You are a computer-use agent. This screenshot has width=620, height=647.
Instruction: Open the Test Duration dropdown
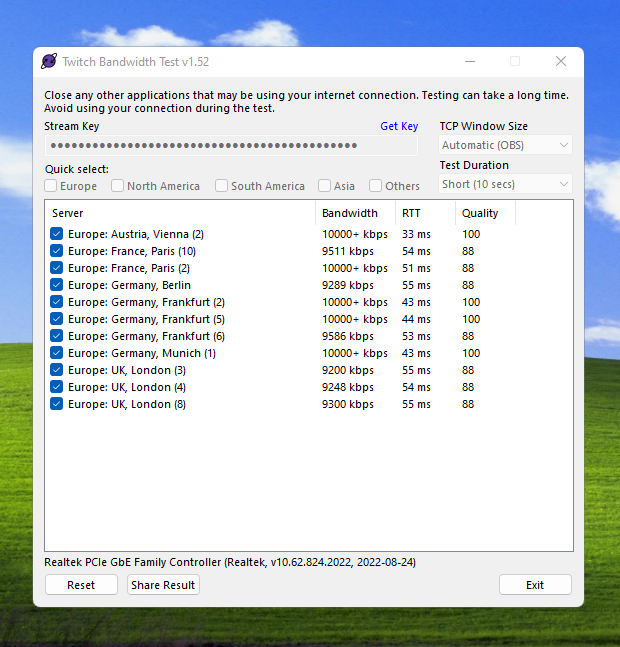point(505,184)
